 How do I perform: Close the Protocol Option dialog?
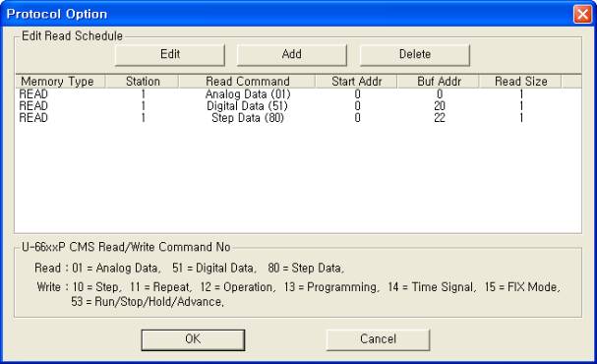pyautogui.click(x=582, y=15)
